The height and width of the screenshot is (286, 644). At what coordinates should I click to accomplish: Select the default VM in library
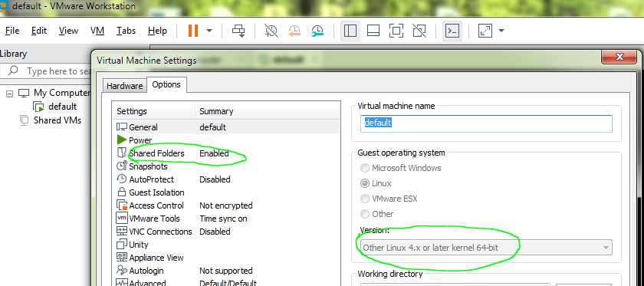point(62,107)
